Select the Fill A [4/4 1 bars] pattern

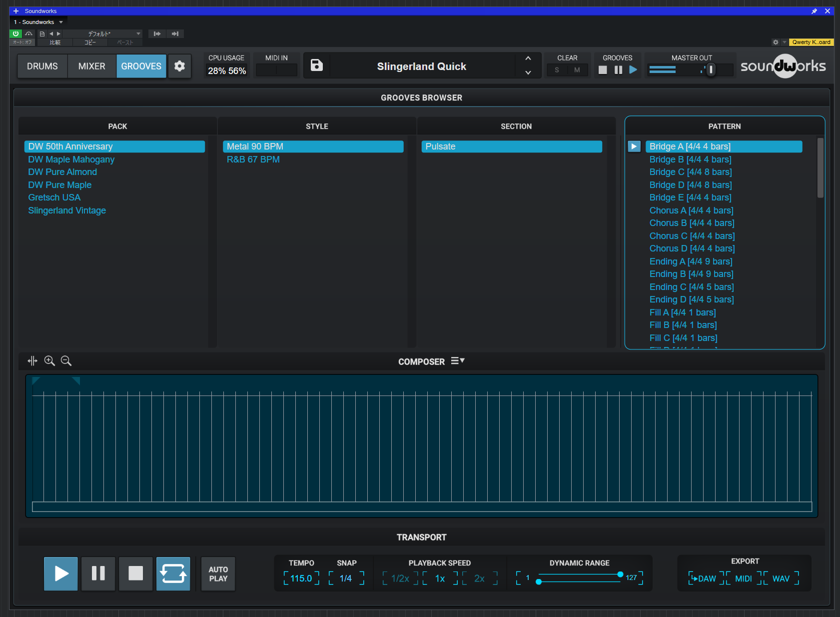point(683,312)
